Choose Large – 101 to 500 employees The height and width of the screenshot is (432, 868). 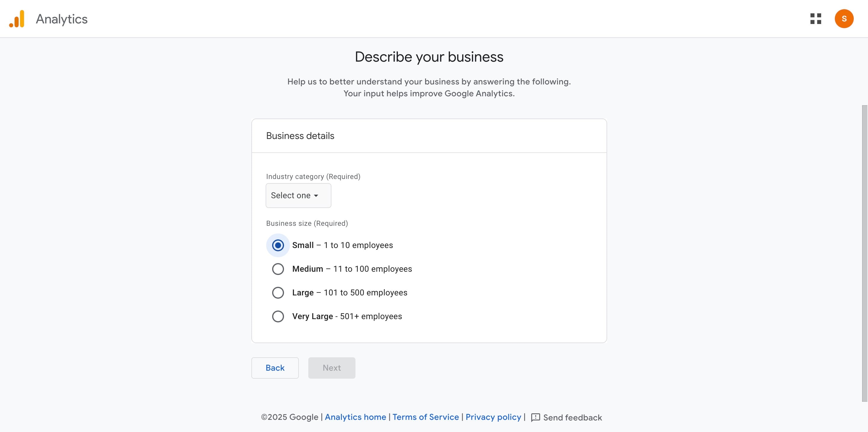278,293
